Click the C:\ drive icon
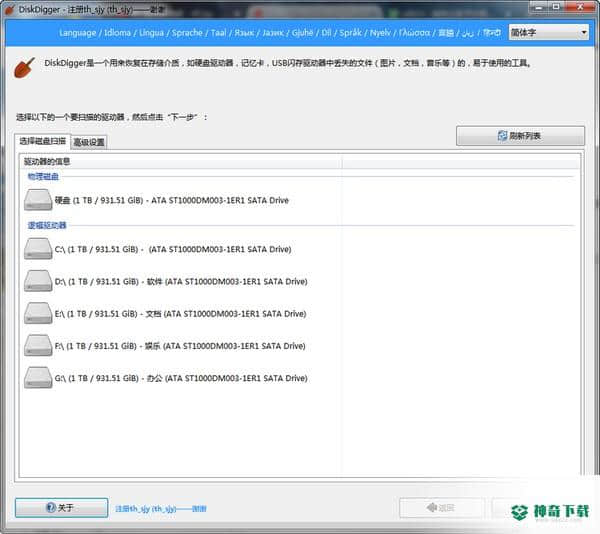 38,249
